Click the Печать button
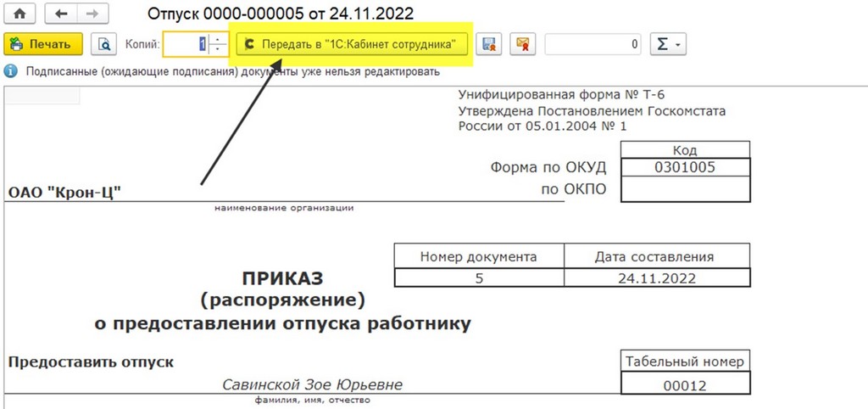 click(x=43, y=44)
